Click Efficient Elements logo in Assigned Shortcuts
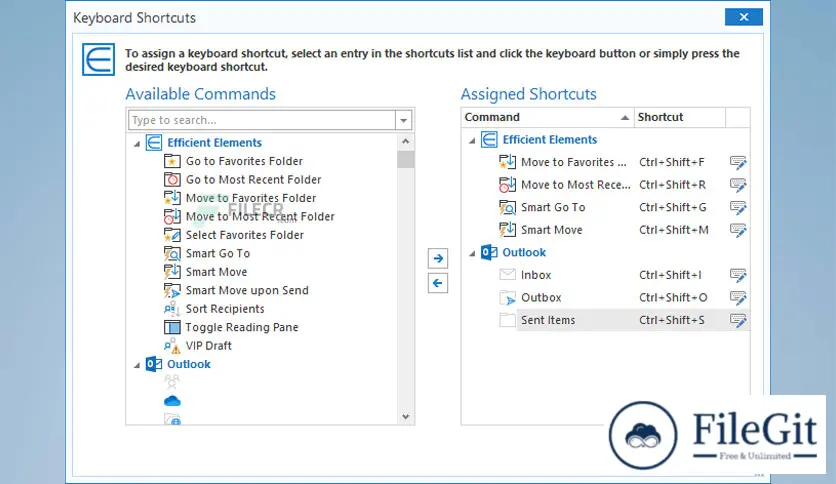836x484 pixels. (489, 140)
